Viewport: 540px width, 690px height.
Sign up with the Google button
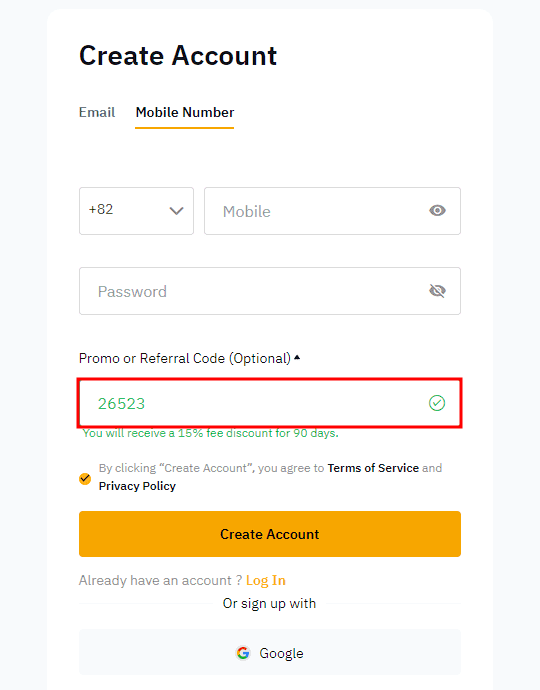tap(270, 652)
